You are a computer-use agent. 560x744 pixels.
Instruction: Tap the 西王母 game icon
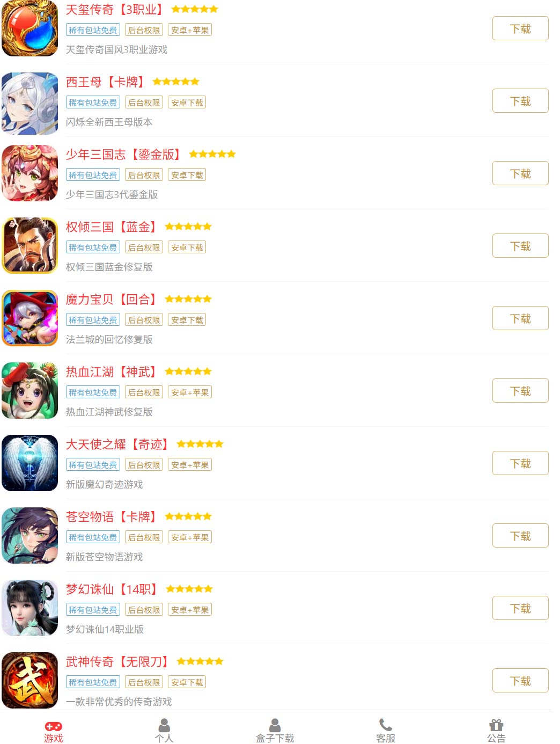tap(30, 100)
